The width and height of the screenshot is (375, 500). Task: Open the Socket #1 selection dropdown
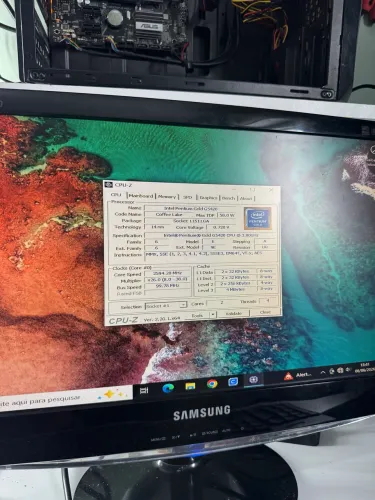[166, 305]
